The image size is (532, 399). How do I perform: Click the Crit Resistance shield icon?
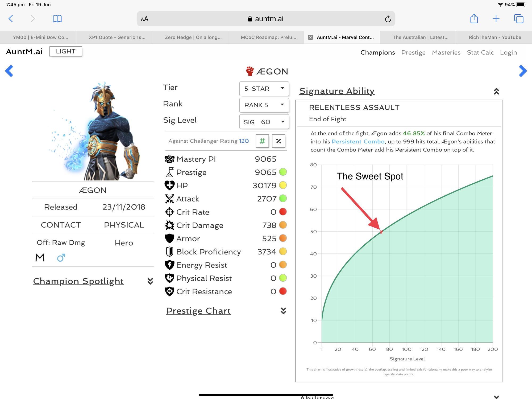point(169,291)
